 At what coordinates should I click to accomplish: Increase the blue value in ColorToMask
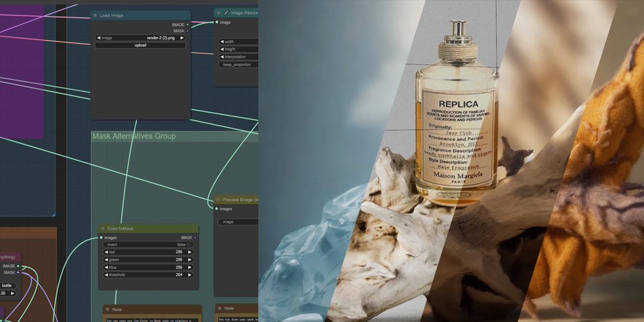[190, 267]
